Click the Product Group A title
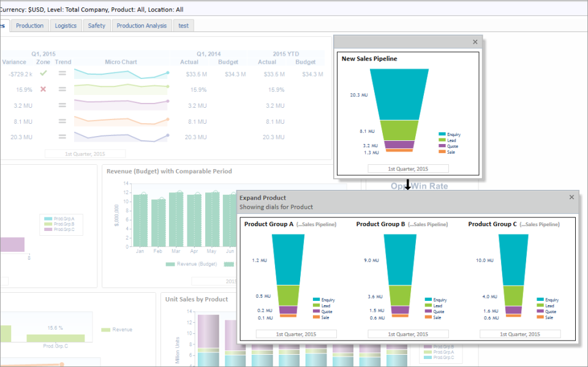Viewport: 588px width, 367px height. [268, 224]
